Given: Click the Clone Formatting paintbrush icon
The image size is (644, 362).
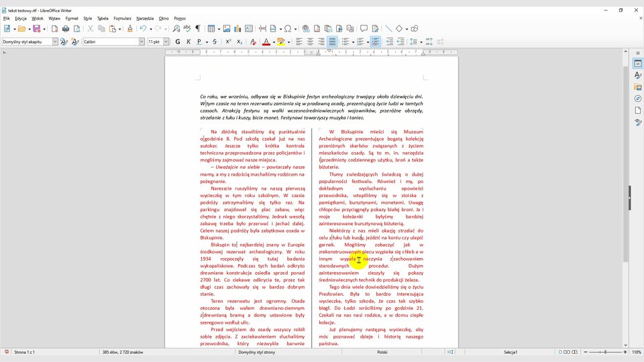Looking at the screenshot, I should tap(129, 29).
